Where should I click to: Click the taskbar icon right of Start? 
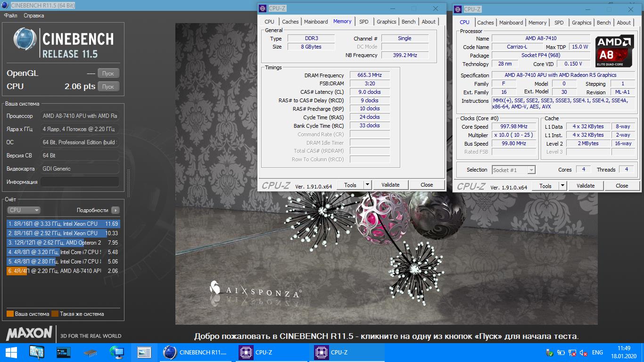[37, 353]
